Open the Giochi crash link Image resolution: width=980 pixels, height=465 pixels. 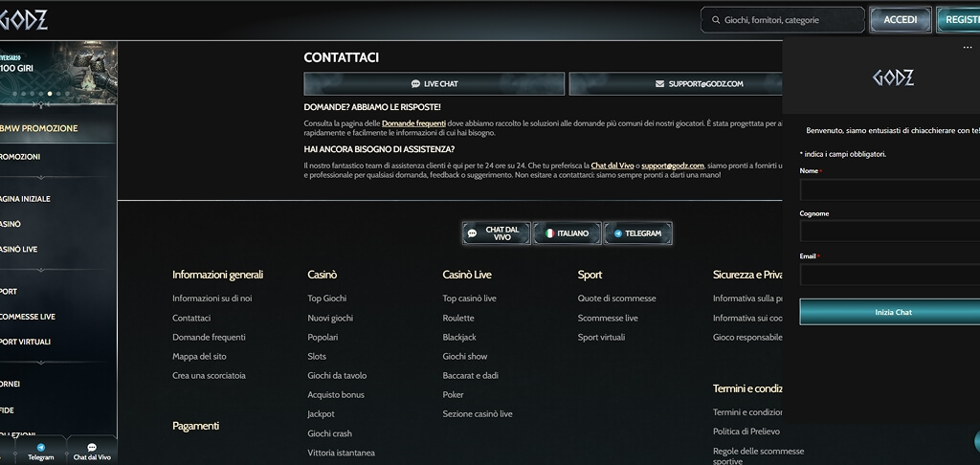click(329, 433)
